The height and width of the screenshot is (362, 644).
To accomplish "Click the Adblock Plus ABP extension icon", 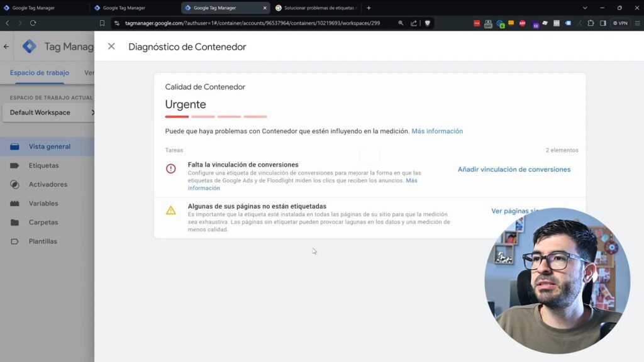I will pyautogui.click(x=523, y=23).
